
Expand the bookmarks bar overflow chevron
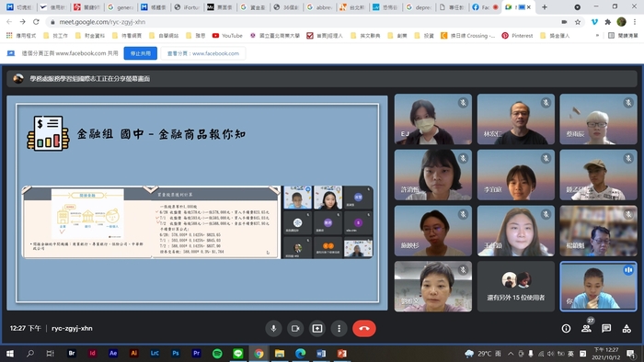pyautogui.click(x=597, y=36)
